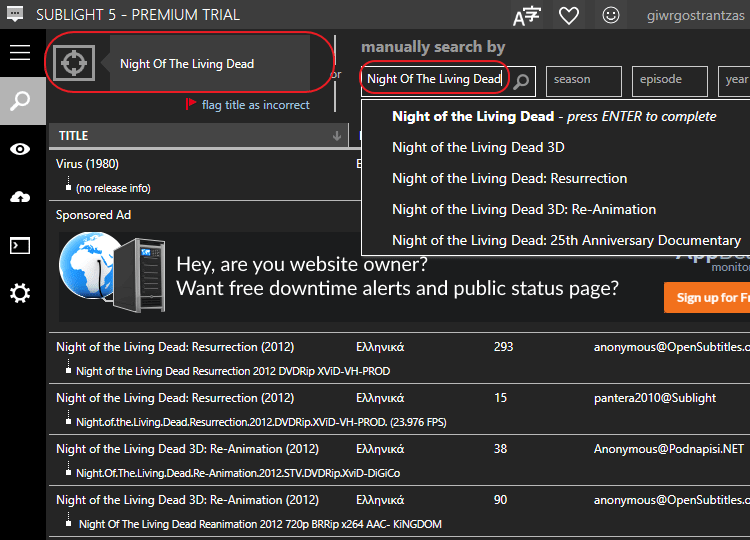Click (no release info) entry

(113, 188)
